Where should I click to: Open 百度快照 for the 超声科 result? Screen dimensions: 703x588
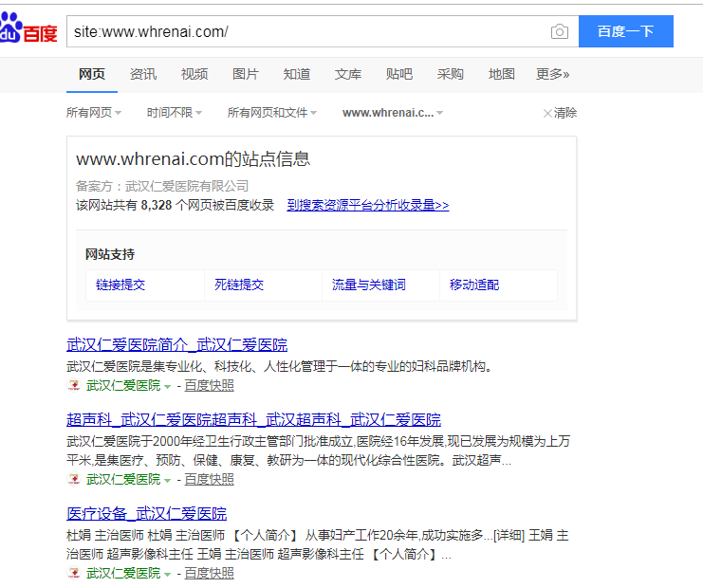pos(209,479)
